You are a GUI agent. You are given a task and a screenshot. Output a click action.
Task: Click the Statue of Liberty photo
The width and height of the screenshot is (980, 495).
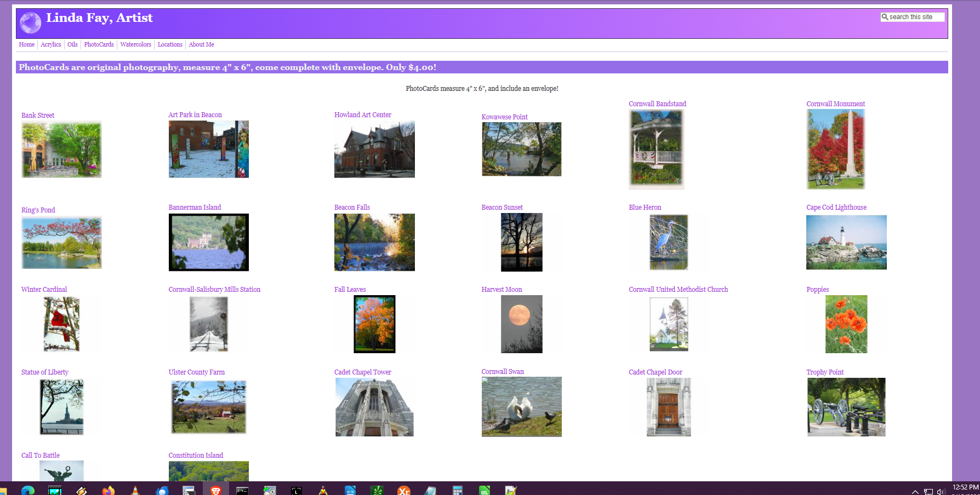pyautogui.click(x=61, y=407)
